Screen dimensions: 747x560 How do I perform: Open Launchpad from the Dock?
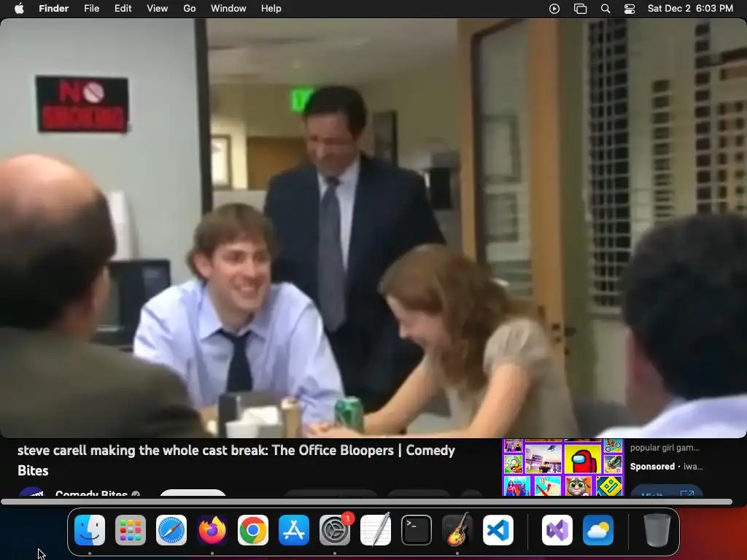(131, 530)
